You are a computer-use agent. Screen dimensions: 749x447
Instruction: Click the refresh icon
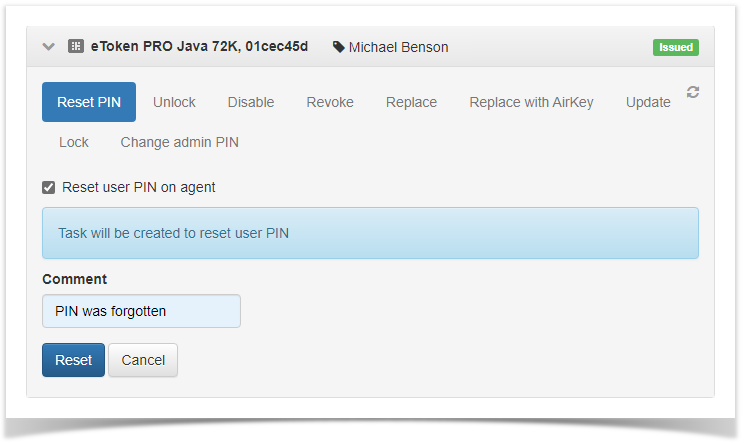tap(693, 92)
